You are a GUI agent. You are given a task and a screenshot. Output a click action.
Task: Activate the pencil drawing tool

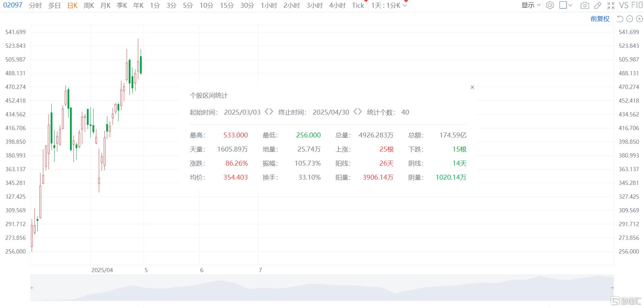point(598,5)
